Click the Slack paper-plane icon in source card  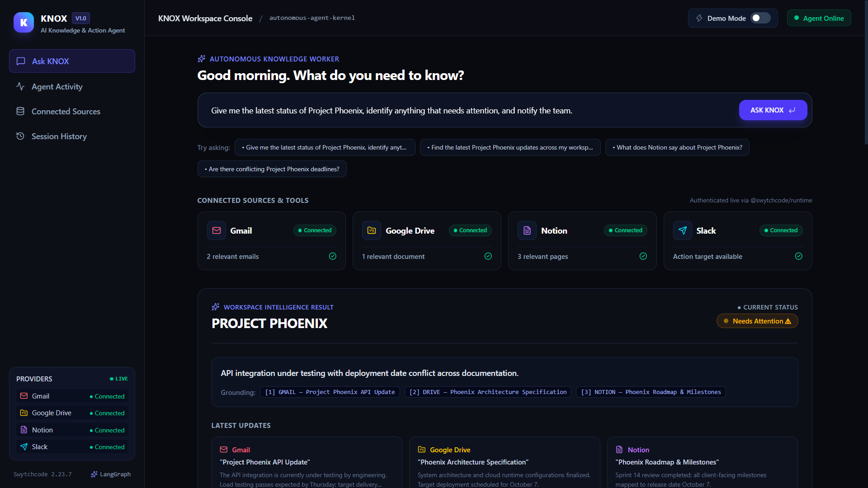683,230
